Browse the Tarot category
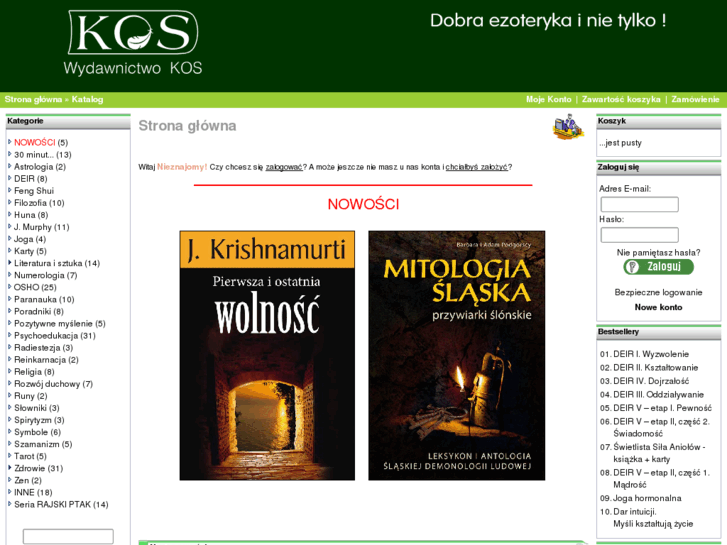Viewport: 727px width, 545px height. pyautogui.click(x=24, y=456)
